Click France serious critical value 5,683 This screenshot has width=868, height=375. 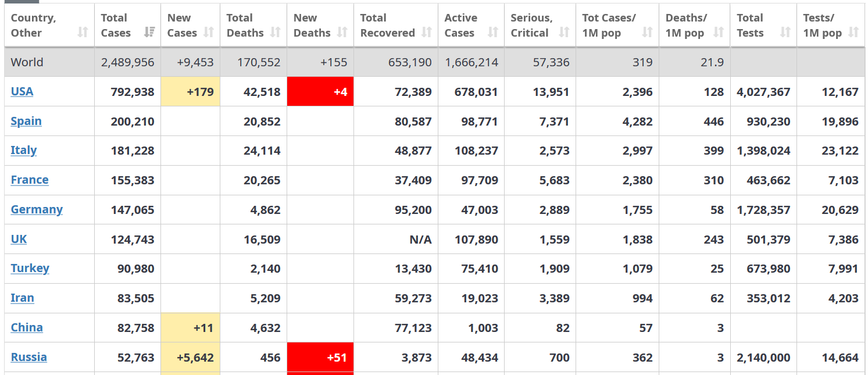555,180
